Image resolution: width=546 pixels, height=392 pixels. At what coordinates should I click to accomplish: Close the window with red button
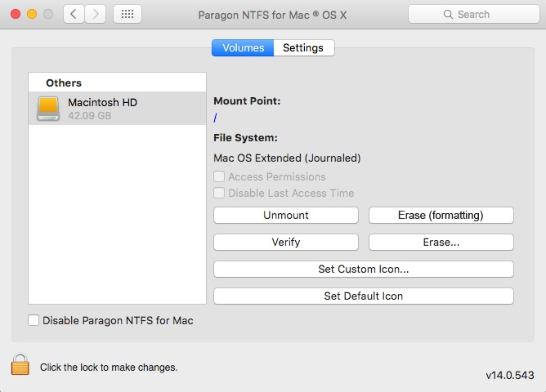point(16,15)
